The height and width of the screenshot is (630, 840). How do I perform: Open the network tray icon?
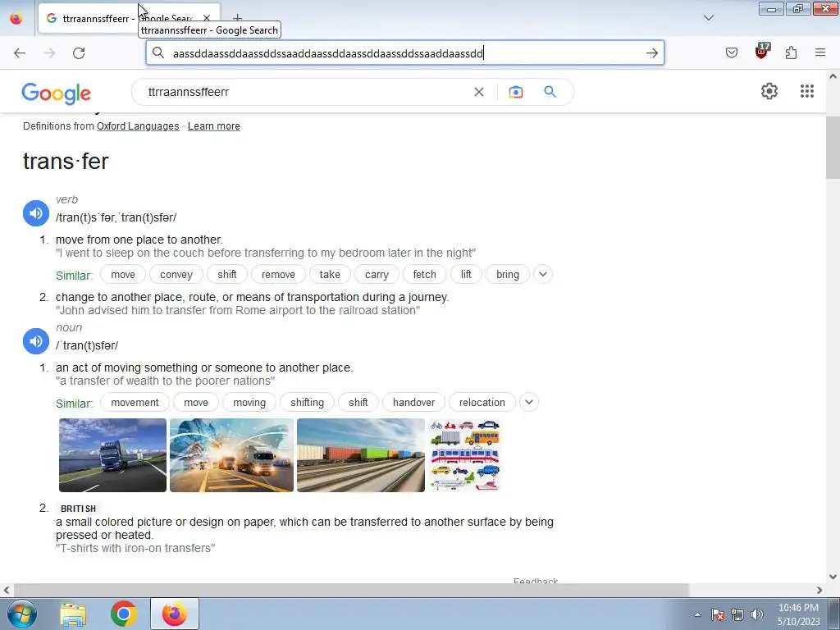pyautogui.click(x=737, y=615)
